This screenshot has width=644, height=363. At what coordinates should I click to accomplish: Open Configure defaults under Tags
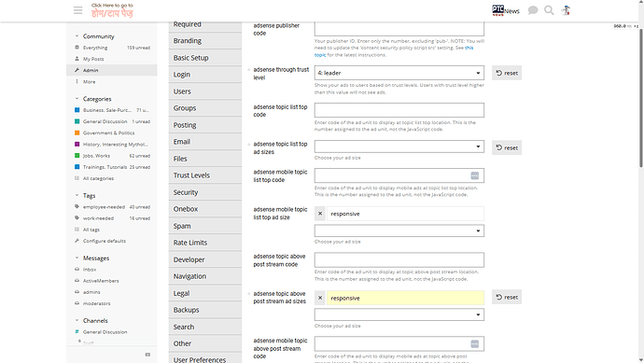click(x=112, y=241)
